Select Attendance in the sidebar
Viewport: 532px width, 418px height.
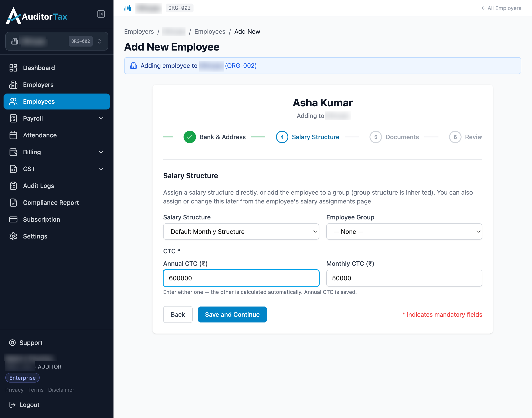[x=57, y=135]
